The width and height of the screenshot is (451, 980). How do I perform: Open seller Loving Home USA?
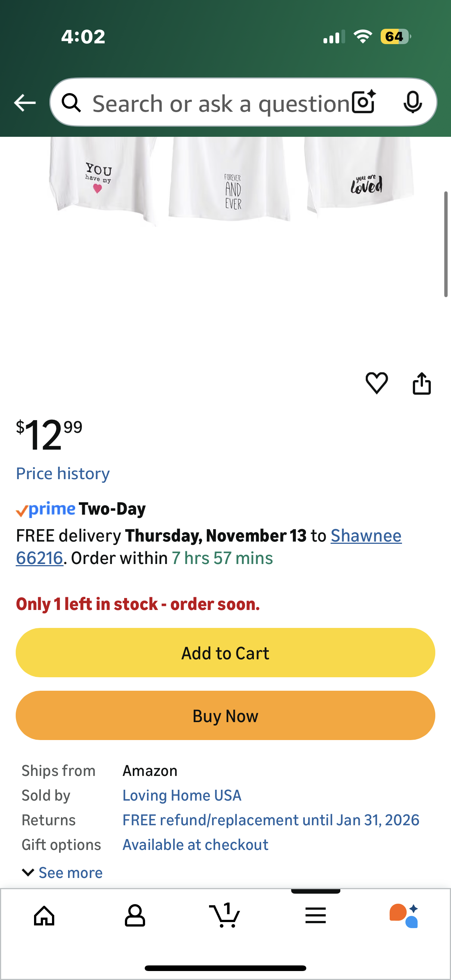pyautogui.click(x=182, y=795)
